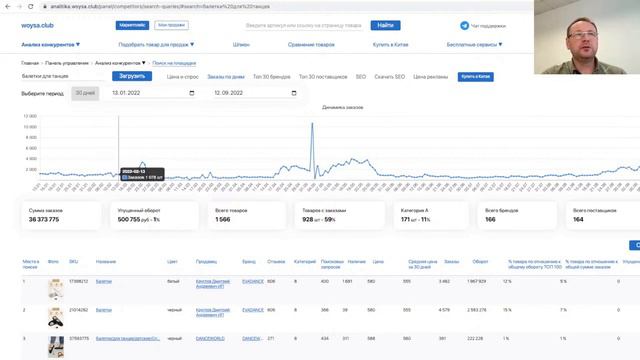Switch to the Заказы по дням tab

tap(226, 77)
